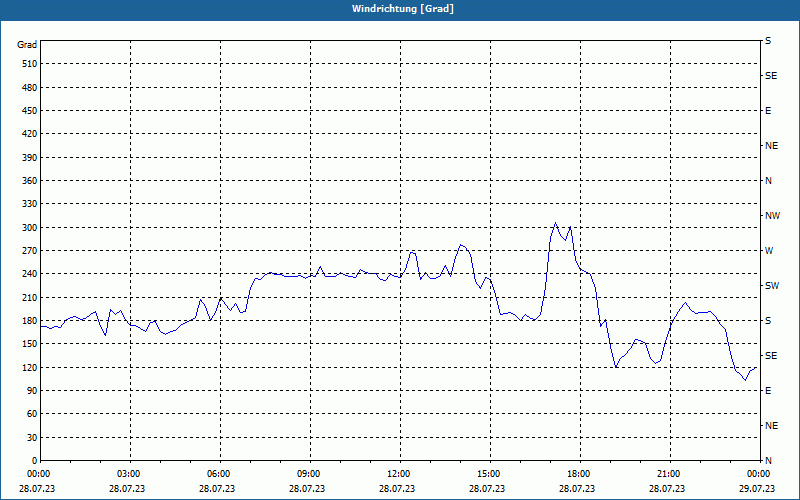Click the 210 y-axis tick label

pos(30,297)
